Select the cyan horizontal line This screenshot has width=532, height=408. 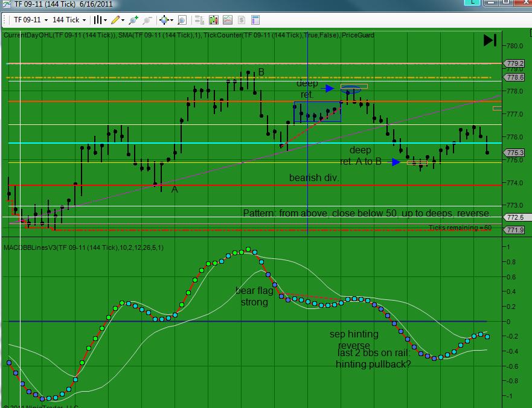254,143
